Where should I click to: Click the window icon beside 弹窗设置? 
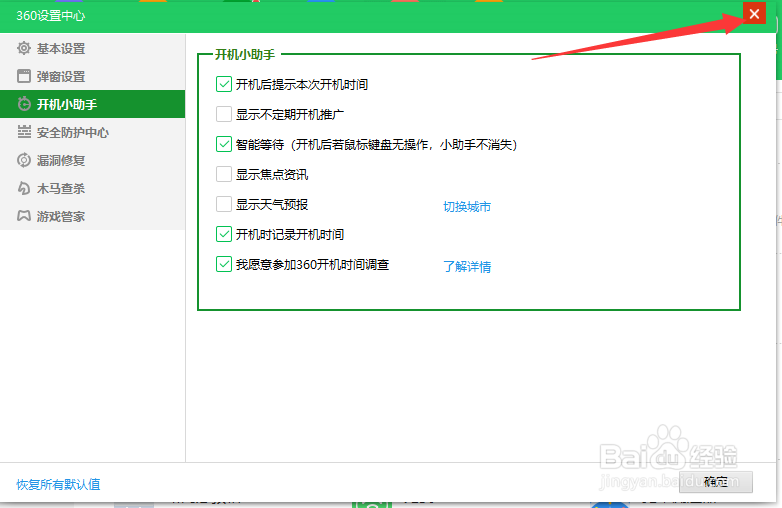point(23,76)
